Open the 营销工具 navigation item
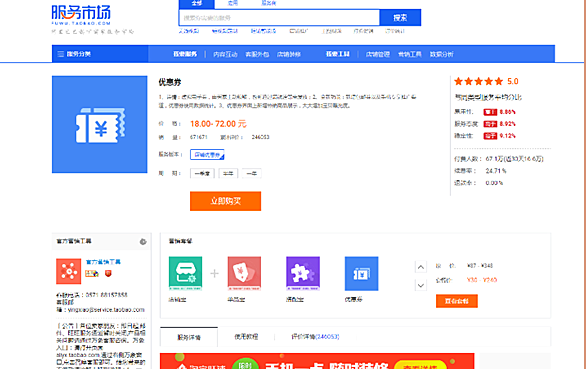 pos(410,54)
